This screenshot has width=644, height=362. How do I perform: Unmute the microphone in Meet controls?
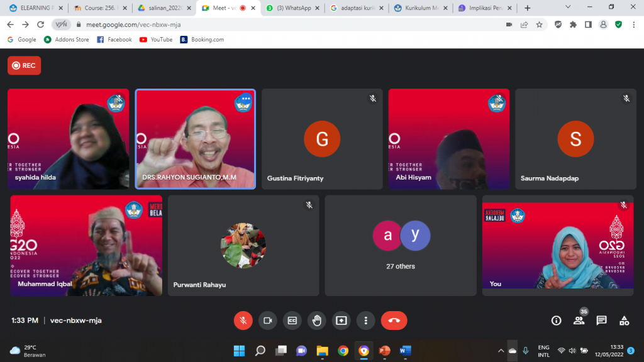tap(243, 321)
